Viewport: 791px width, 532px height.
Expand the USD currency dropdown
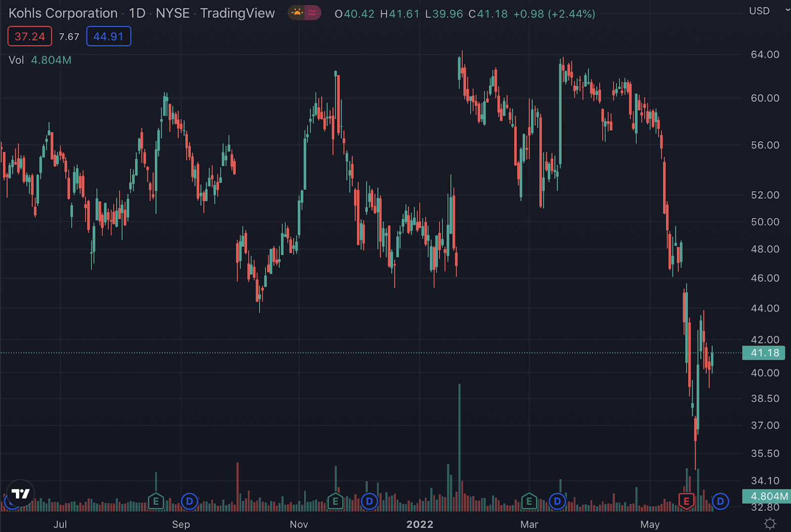click(768, 11)
